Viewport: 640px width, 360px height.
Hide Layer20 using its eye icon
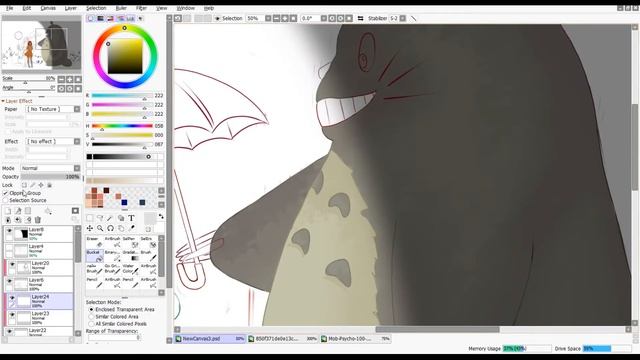12,265
